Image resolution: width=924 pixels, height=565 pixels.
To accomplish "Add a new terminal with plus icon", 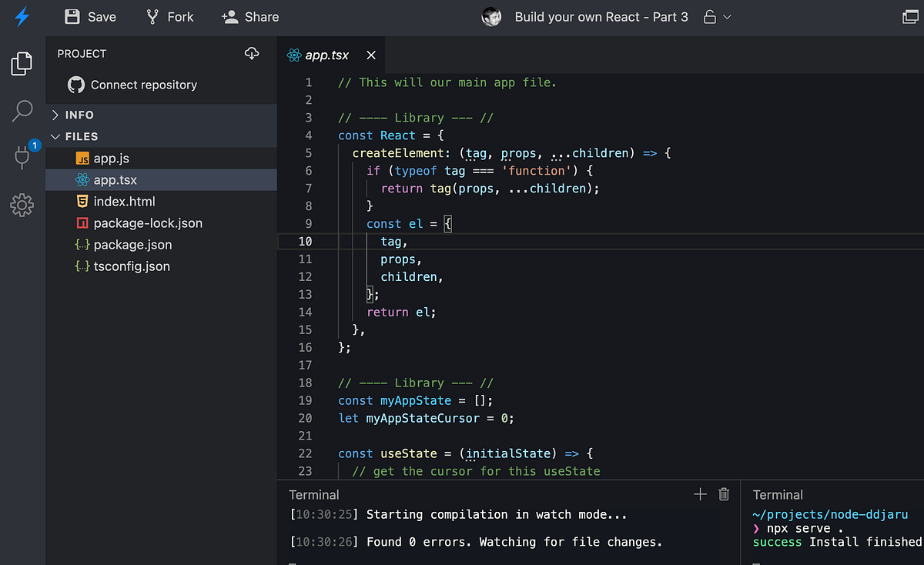I will point(700,494).
